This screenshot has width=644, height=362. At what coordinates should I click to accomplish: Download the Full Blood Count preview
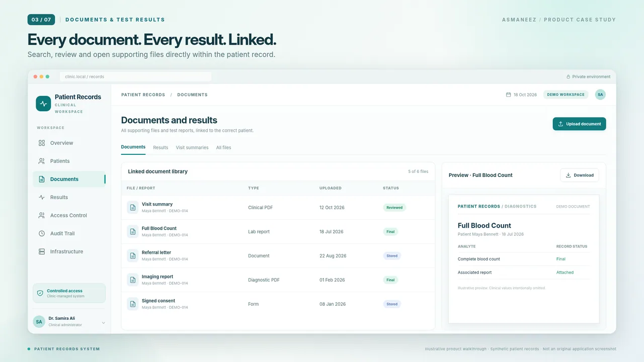point(580,175)
